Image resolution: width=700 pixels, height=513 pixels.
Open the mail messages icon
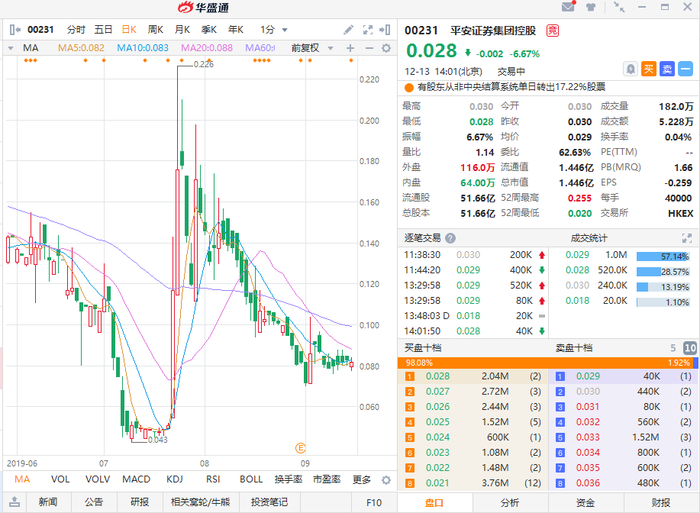568,7
